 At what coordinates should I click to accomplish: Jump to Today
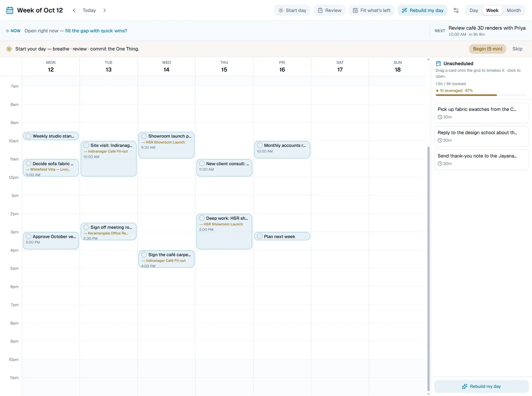tap(89, 10)
